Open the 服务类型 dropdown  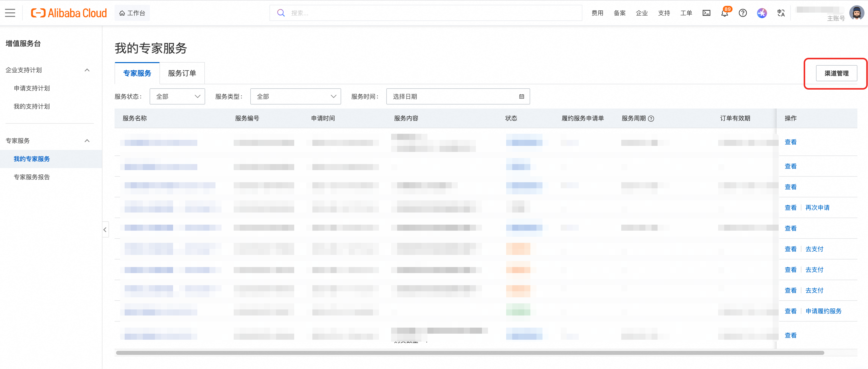point(295,97)
